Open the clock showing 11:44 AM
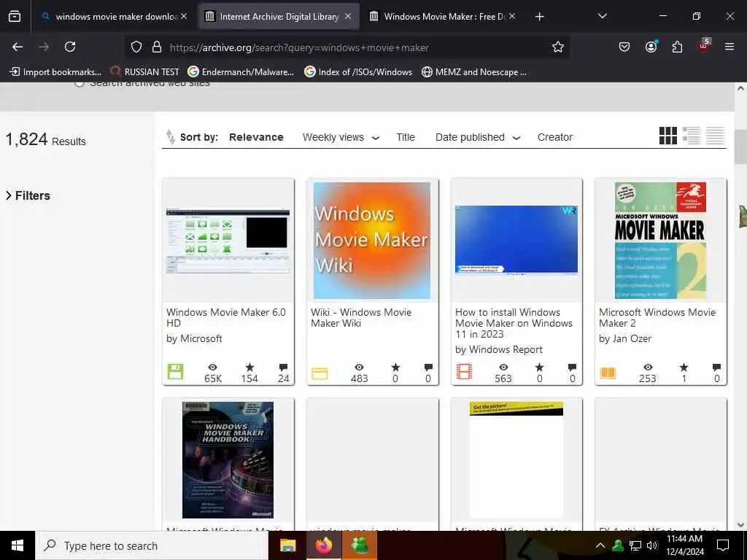747x560 pixels. click(684, 545)
